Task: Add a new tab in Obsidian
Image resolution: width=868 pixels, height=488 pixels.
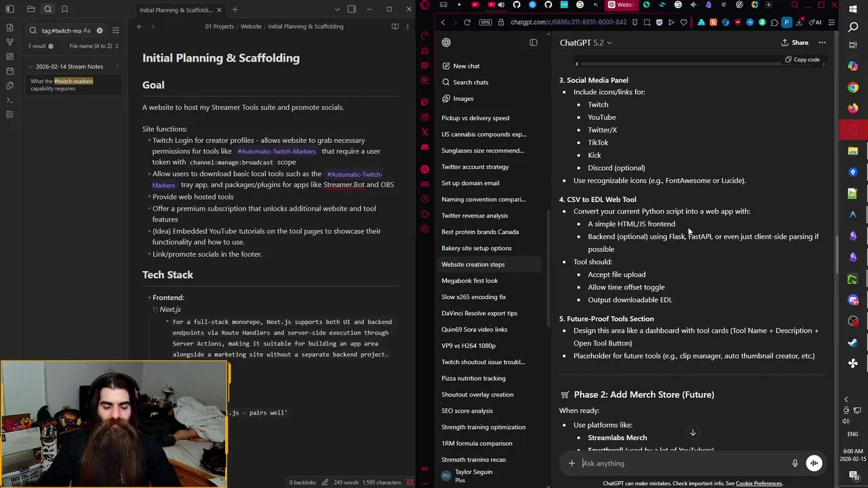Action: (235, 9)
